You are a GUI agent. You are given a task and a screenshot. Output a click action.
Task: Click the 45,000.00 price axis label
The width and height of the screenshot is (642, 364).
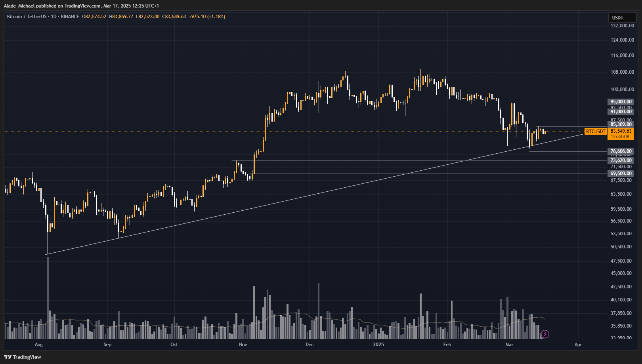(x=621, y=273)
